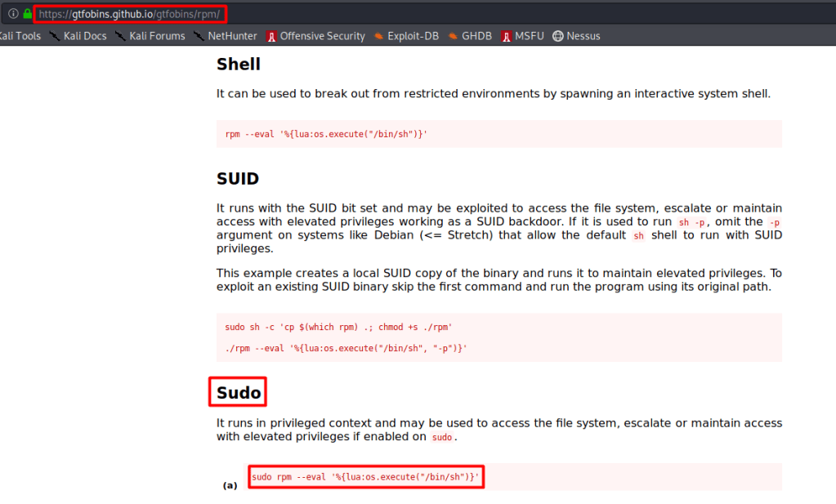Open the GHDB bookmark icon
Screen dimensions: 836x504
tap(452, 36)
